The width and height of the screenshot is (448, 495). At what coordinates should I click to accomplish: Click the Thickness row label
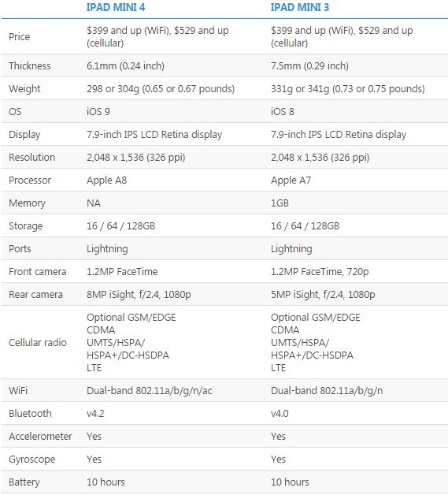30,65
